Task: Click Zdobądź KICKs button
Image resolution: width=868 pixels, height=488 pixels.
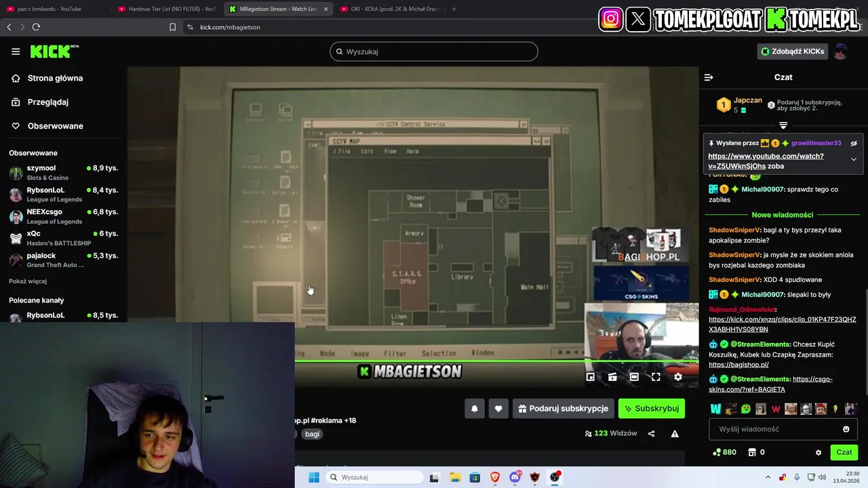Action: (x=793, y=52)
